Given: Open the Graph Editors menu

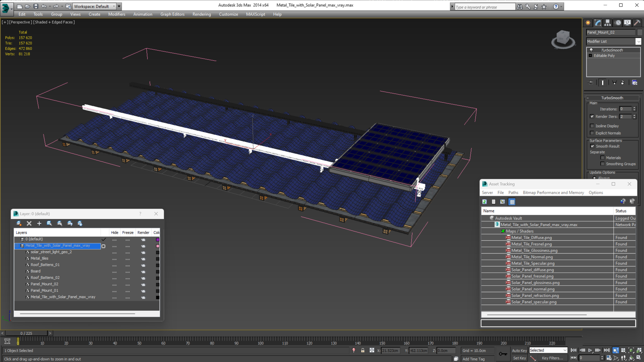Looking at the screenshot, I should 172,14.
